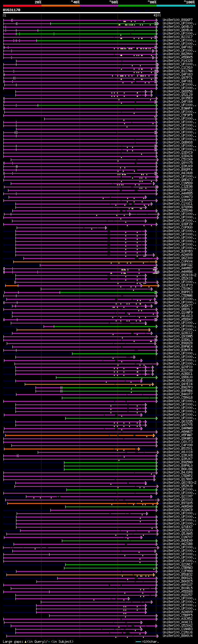198x644 pixels.
Task: Select the UniRef100_Q3JFY3 label
Action: pos(178,285)
